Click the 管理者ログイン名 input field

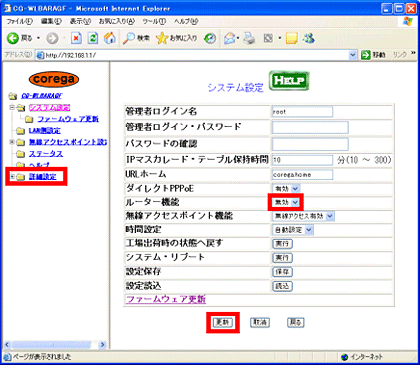pos(302,112)
